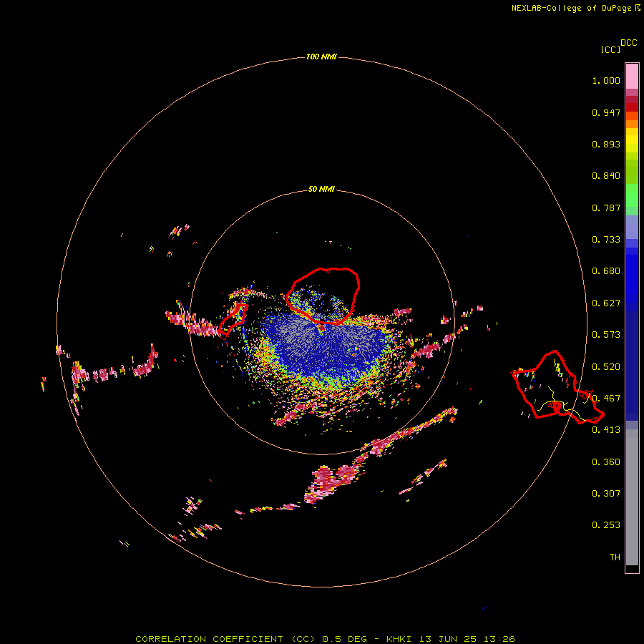644x644 pixels.
Task: Select the 0.573 scale value
Action: tap(606, 335)
